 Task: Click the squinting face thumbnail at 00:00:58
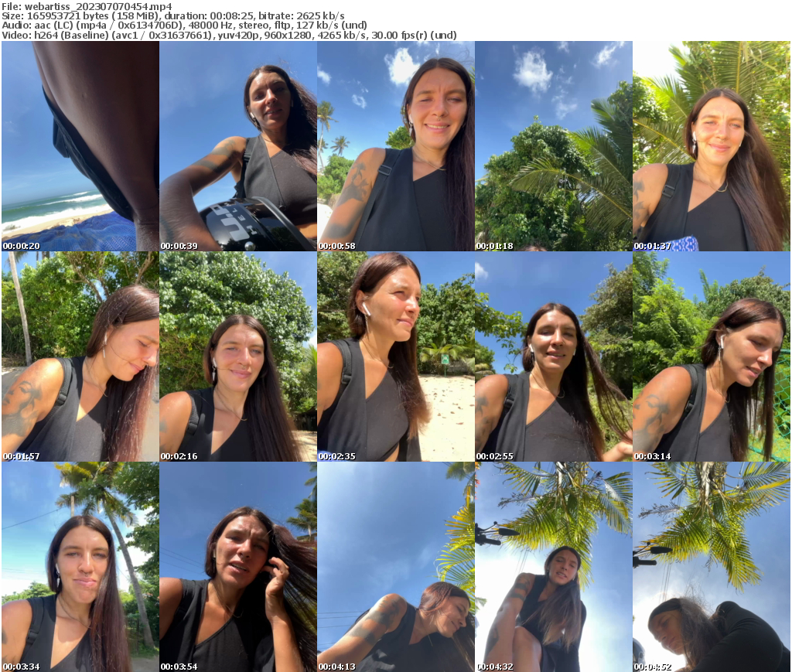[x=396, y=147]
